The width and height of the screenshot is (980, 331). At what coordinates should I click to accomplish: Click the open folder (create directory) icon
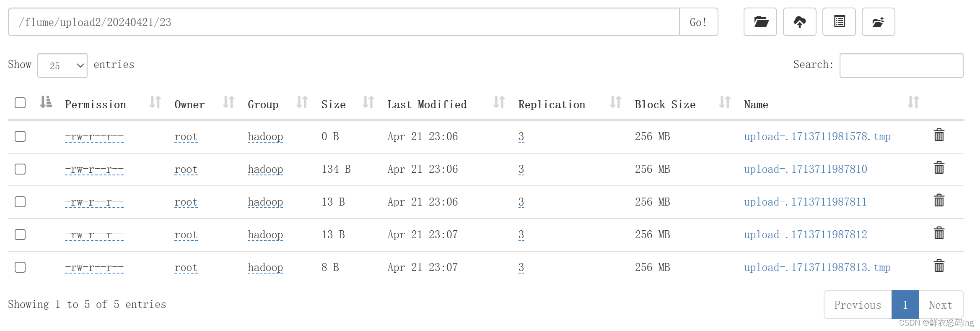760,22
